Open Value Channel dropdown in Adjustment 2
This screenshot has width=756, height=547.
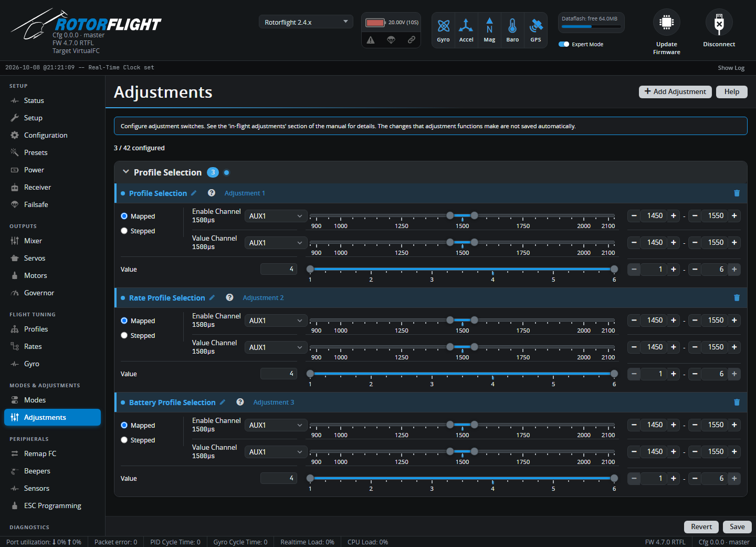[276, 347]
